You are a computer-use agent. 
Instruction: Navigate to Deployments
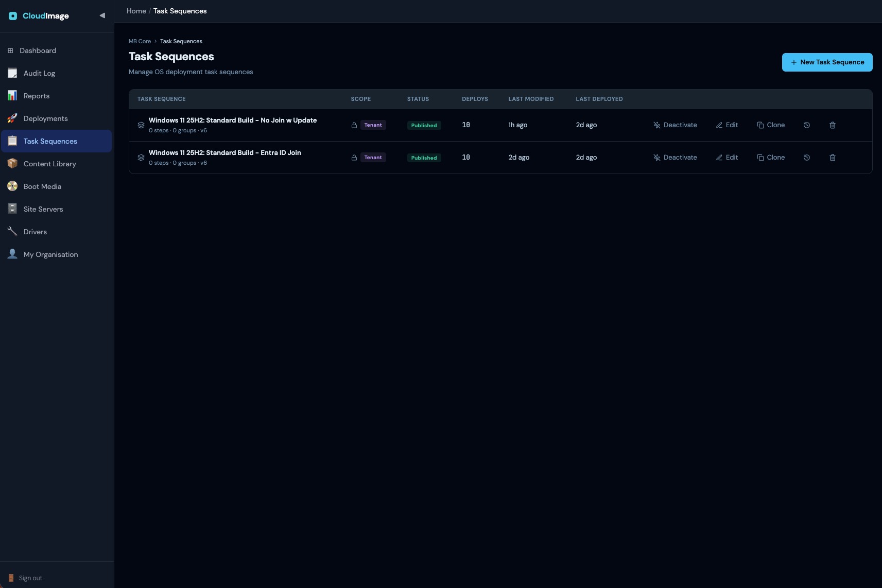pos(57,118)
